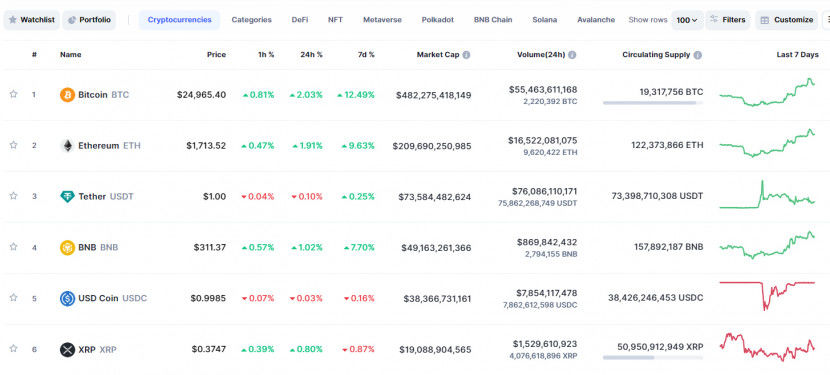
Task: Click the Ethereum logo icon
Action: pos(67,146)
